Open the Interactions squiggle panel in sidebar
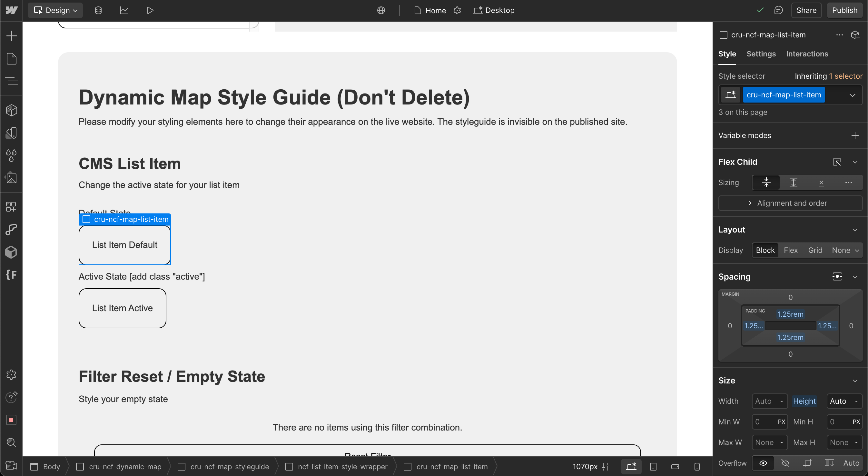The width and height of the screenshot is (868, 476). click(12, 230)
